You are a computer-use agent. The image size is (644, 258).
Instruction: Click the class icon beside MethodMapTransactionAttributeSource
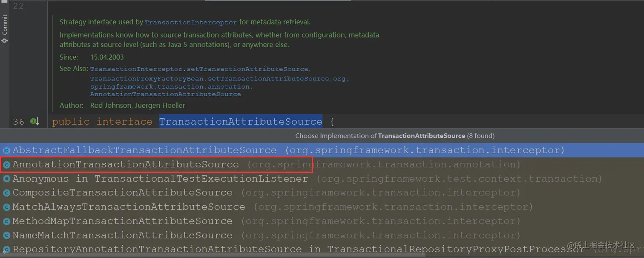pos(6,221)
